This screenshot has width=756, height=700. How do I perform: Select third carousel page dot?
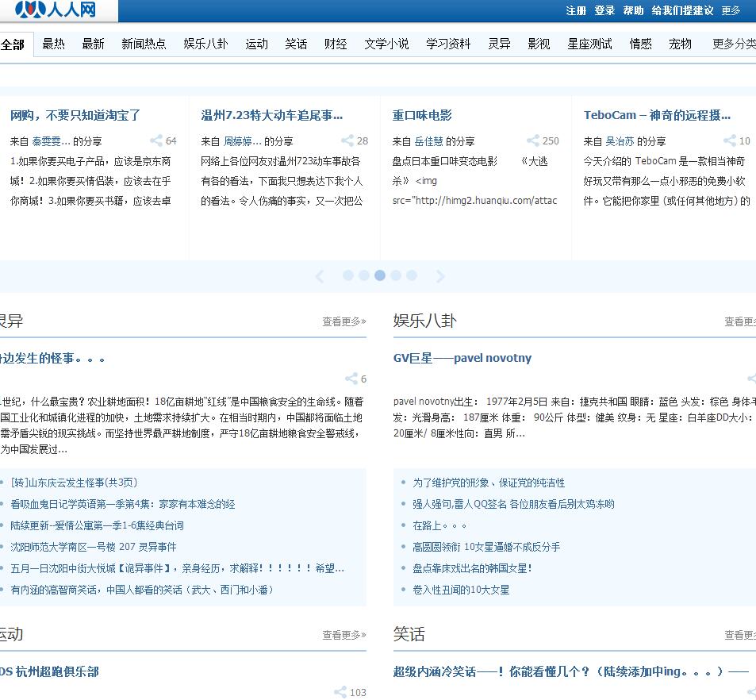pos(380,275)
